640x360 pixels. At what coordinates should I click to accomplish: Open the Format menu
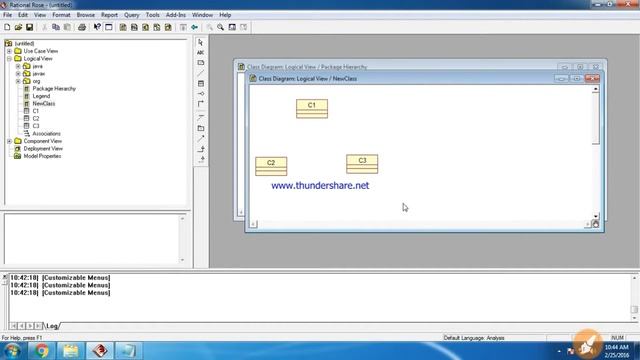coord(61,15)
